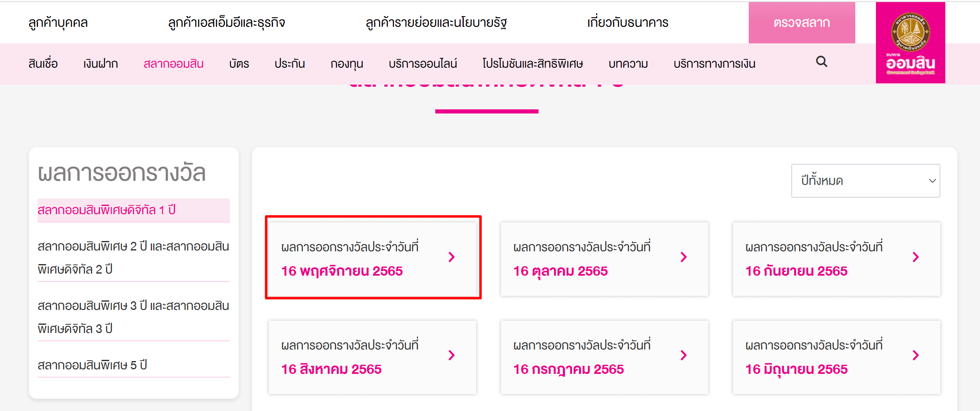The height and width of the screenshot is (411, 980).
Task: Choose สลากออมสินพิเศษดิจิทัล 1 ปี in sidebar
Action: pos(107,210)
